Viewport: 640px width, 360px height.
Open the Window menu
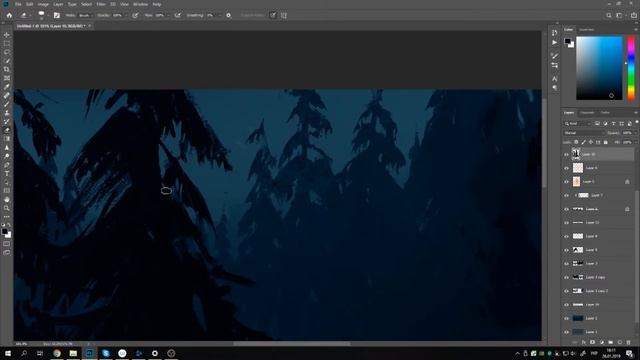[x=140, y=4]
